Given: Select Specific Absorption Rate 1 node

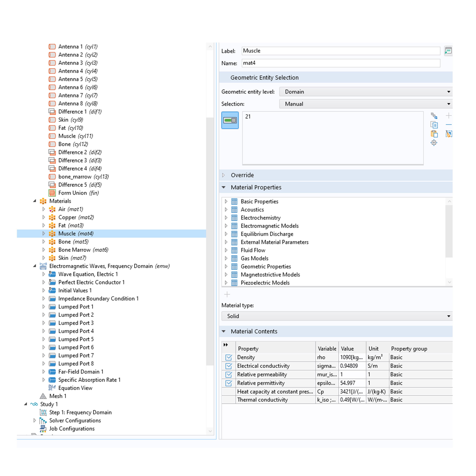Looking at the screenshot, I should pos(89,380).
